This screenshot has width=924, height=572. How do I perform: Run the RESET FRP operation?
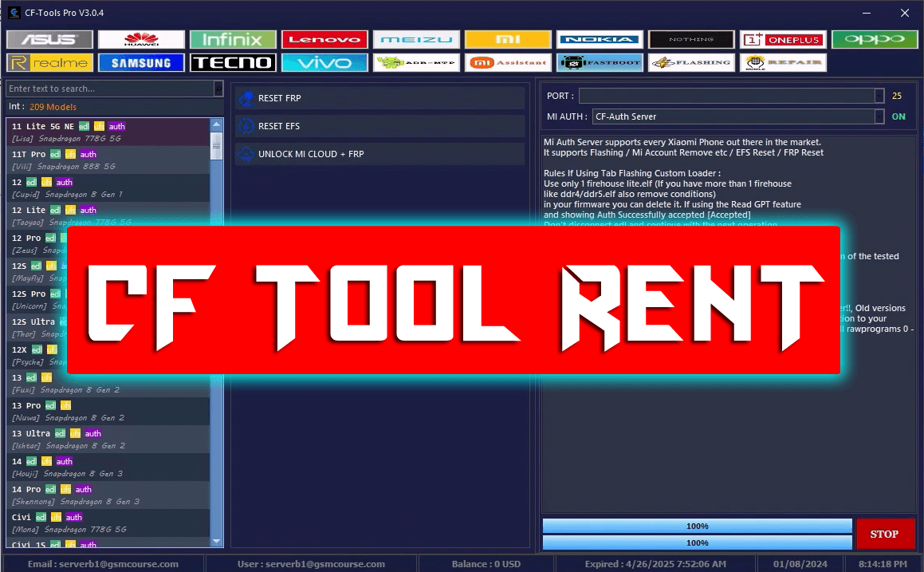380,98
